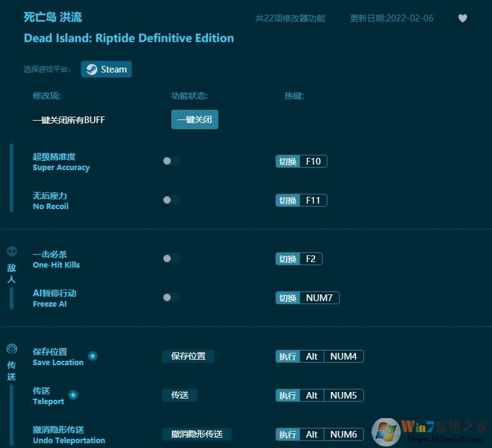Click the F11 hotkey field

[313, 200]
